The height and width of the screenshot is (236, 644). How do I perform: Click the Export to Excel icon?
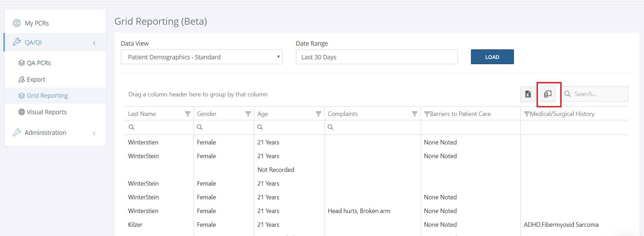pyautogui.click(x=528, y=94)
